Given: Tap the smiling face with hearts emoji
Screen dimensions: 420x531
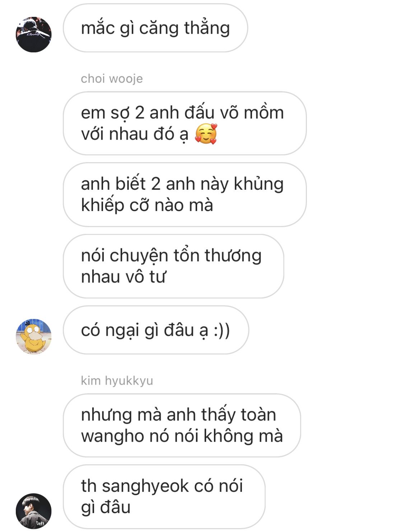Looking at the screenshot, I should 206,134.
